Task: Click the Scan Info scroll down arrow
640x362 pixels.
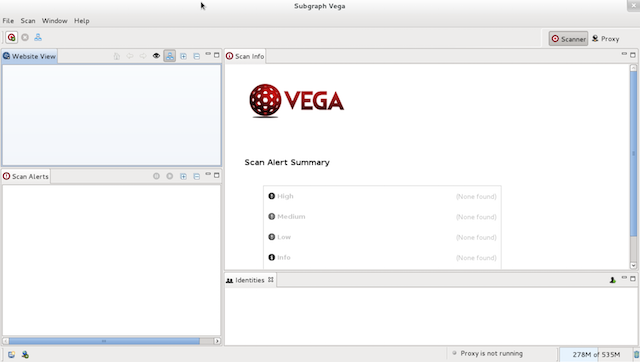Action: (x=633, y=265)
